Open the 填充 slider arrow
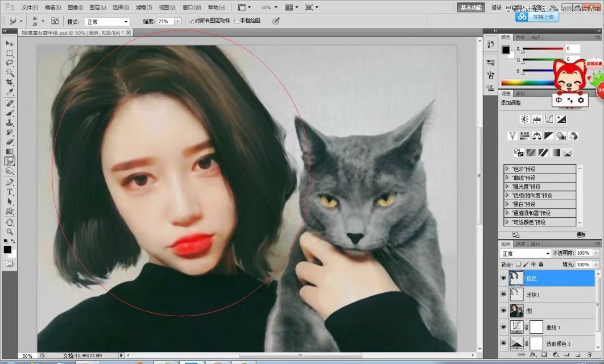The height and width of the screenshot is (364, 604). [596, 264]
